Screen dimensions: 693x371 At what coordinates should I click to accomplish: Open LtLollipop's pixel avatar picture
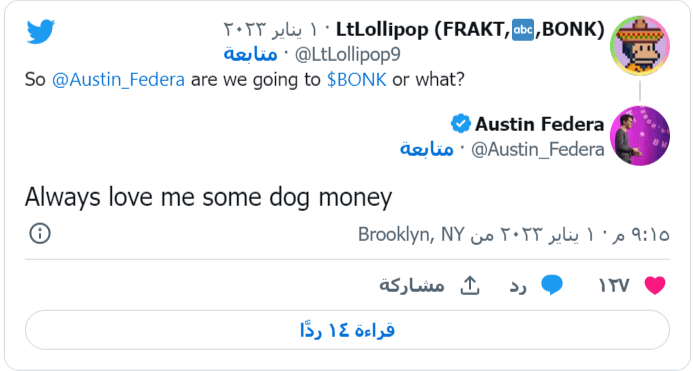click(x=640, y=46)
